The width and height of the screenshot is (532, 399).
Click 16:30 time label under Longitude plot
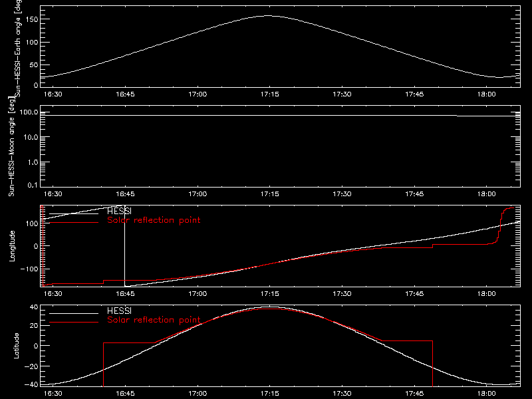[x=53, y=294]
